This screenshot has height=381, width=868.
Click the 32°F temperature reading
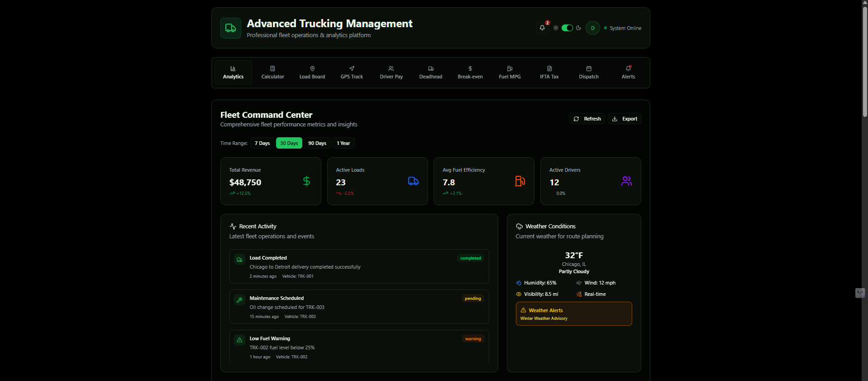pyautogui.click(x=574, y=256)
